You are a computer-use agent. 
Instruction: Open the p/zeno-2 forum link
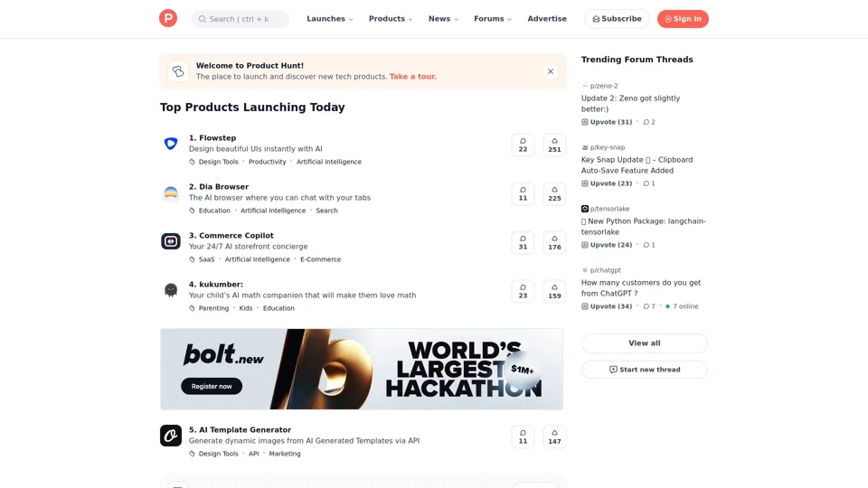coord(604,87)
